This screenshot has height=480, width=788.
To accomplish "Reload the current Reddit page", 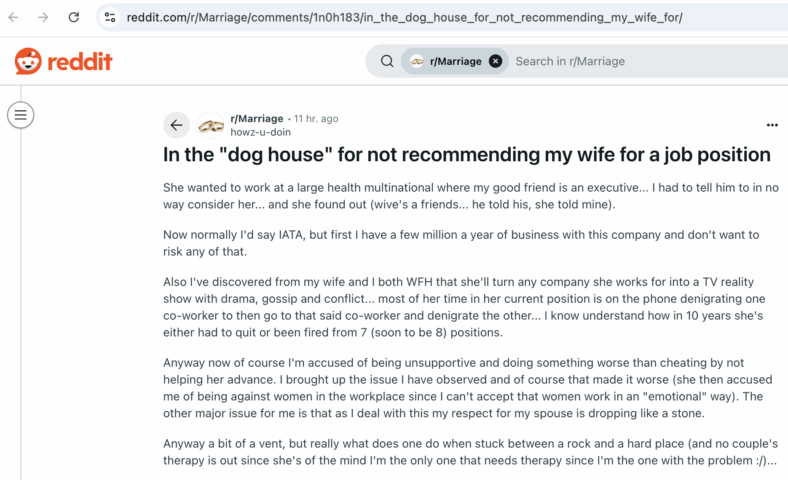I will (74, 18).
